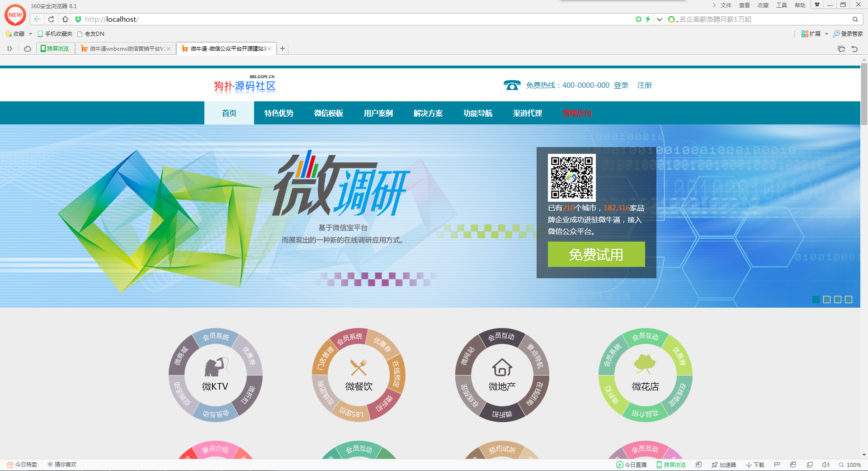Click the 微地产 house icon
Image resolution: width=868 pixels, height=471 pixels.
(502, 367)
